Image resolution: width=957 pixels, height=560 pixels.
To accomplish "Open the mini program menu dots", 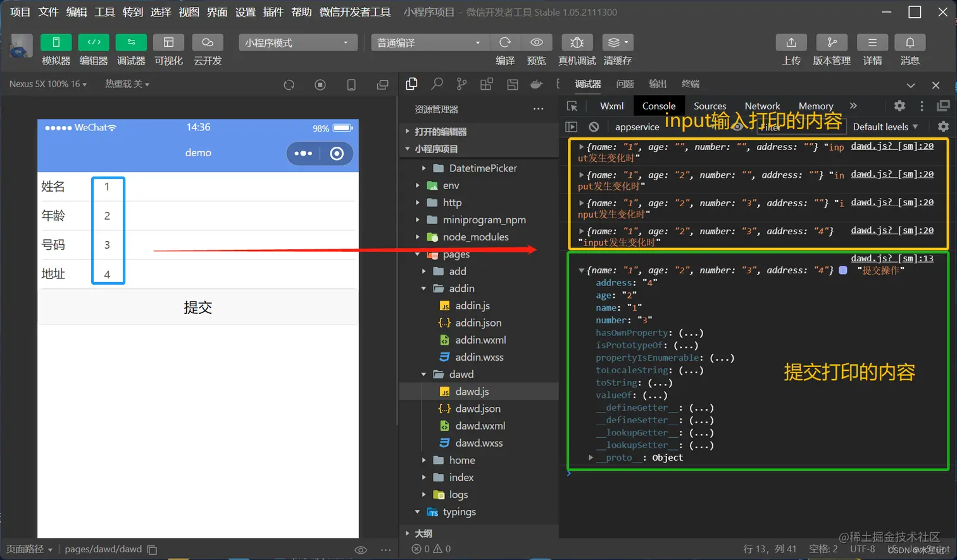I will click(x=303, y=154).
